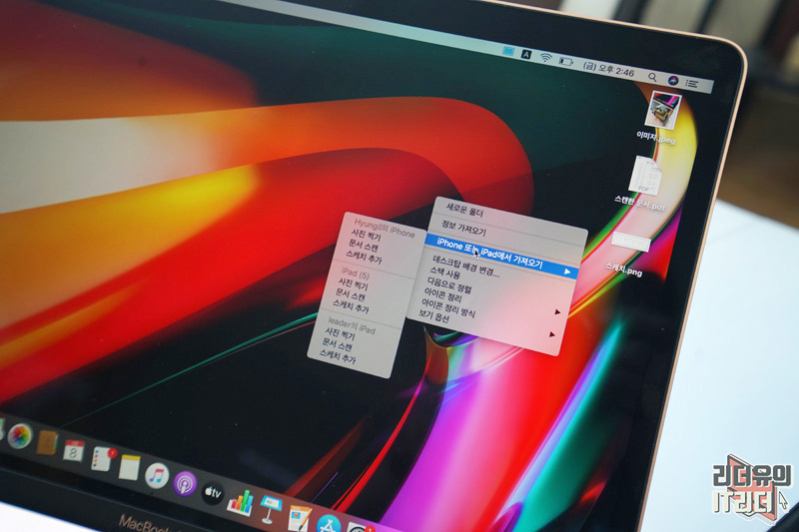Screen dimensions: 799x532
Task: Open the App Store from the Dock
Action: tap(329, 524)
